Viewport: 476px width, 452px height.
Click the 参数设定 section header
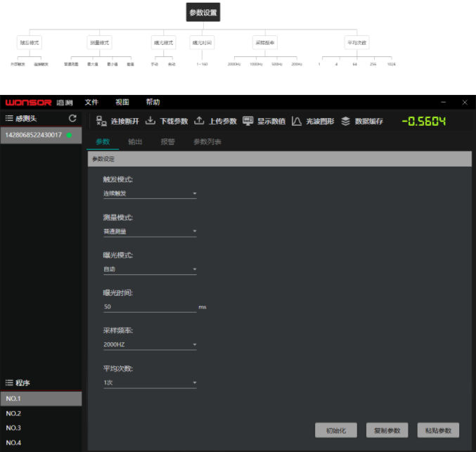tap(280, 159)
